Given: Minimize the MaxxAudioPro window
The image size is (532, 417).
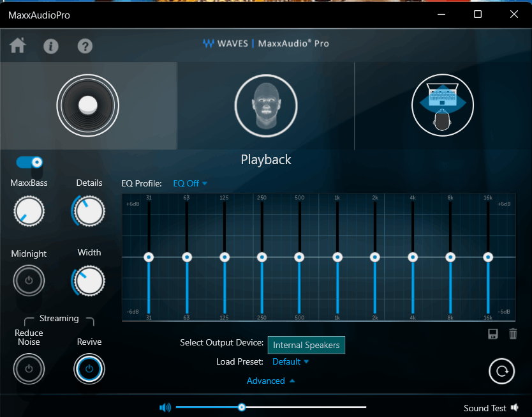Looking at the screenshot, I should pyautogui.click(x=441, y=14).
